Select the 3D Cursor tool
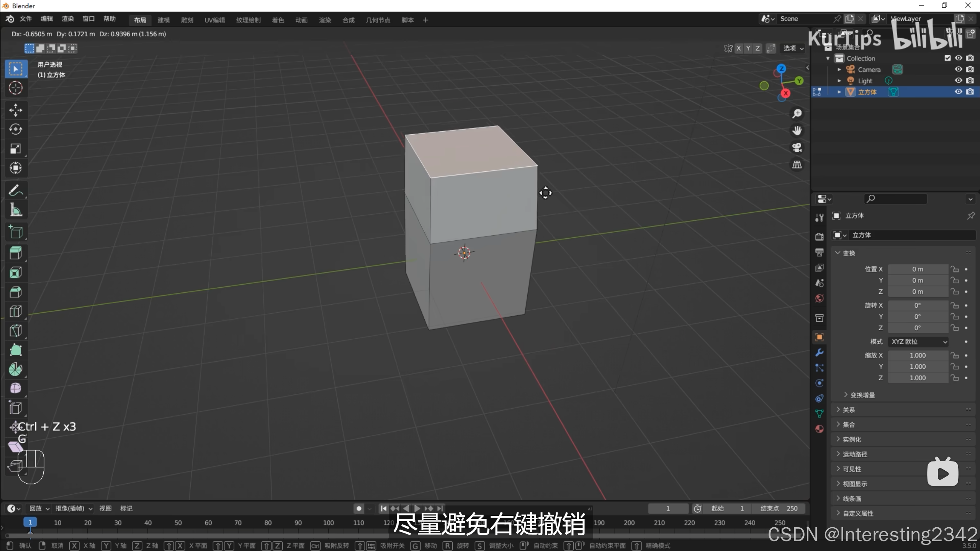Screen dimensions: 980x551 (16, 88)
